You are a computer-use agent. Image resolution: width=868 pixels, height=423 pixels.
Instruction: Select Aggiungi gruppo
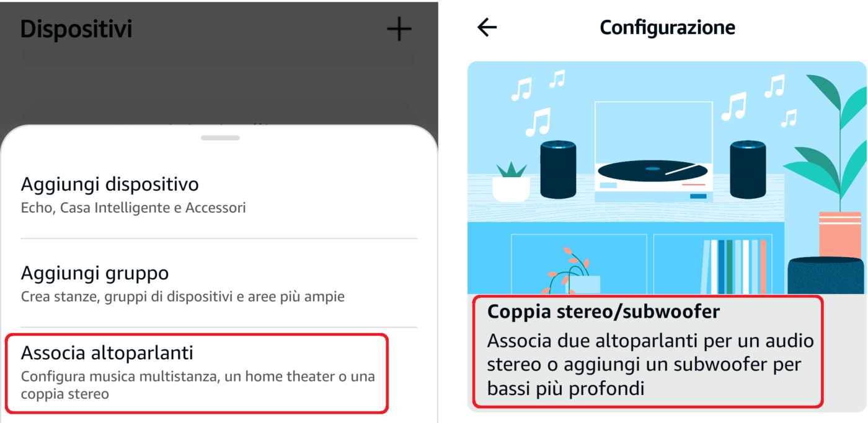(x=219, y=283)
